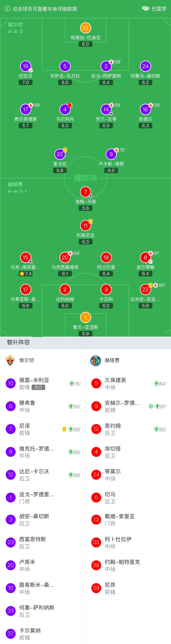The width and height of the screenshot is (171, 644).
Task: Open player 7 海梅-马塔's stats
Action: [x=85, y=192]
